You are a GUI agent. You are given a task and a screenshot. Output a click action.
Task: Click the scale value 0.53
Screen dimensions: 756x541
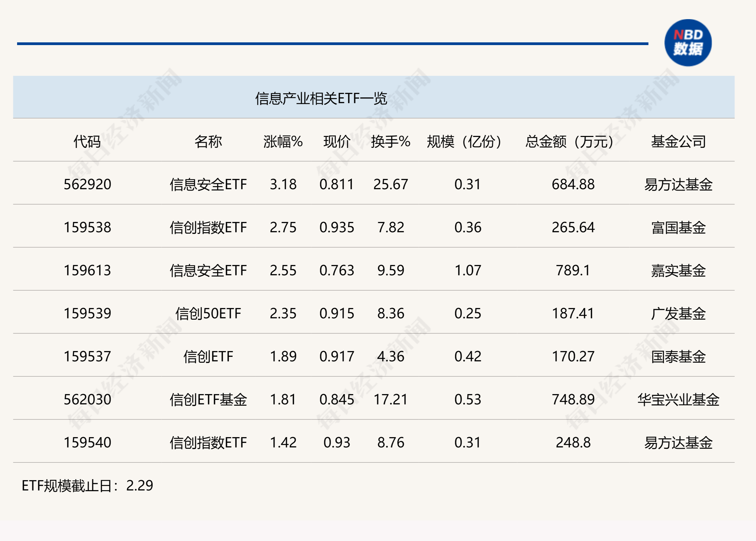[468, 400]
